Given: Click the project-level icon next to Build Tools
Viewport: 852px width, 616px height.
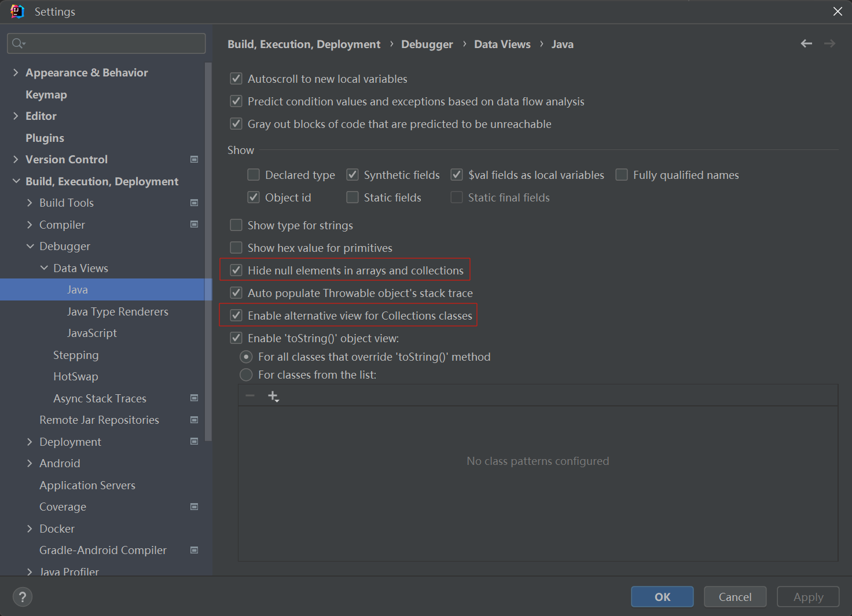Looking at the screenshot, I should tap(194, 203).
